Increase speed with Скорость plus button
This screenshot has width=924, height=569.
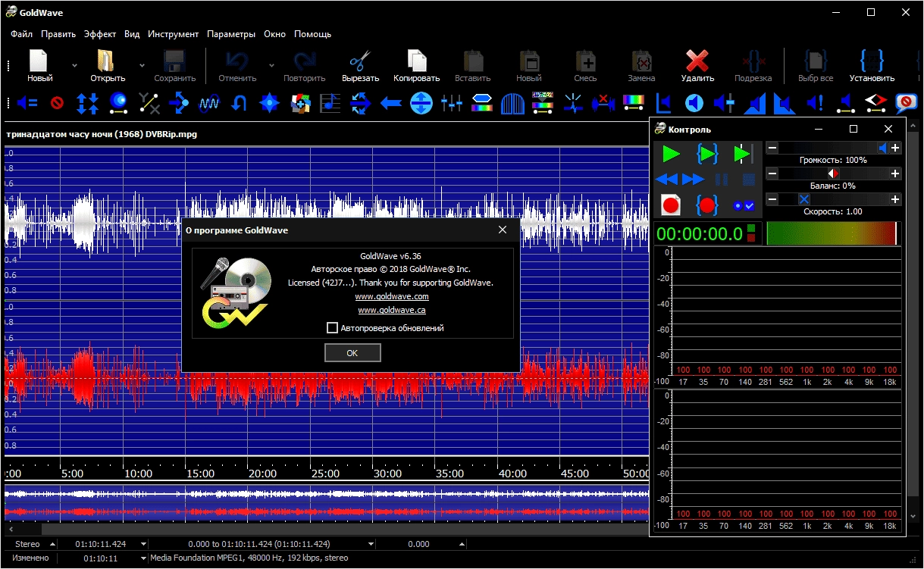pos(895,199)
